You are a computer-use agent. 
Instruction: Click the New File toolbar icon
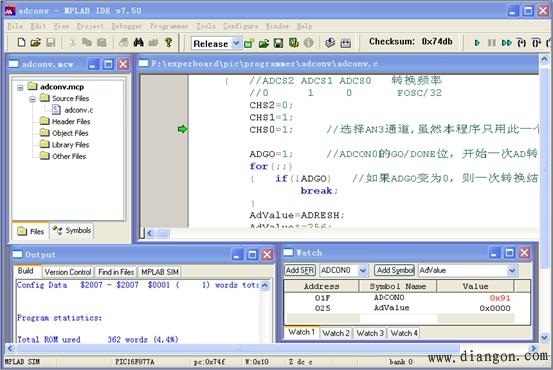pyautogui.click(x=21, y=43)
